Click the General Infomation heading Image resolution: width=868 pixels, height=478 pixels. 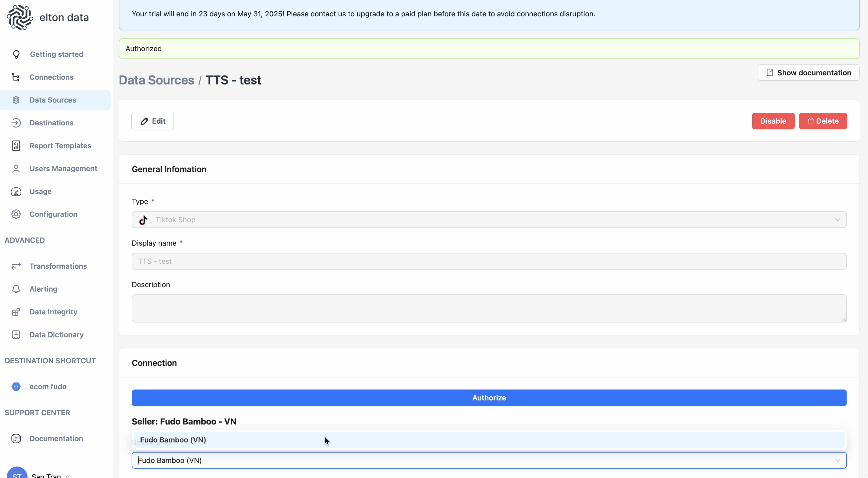(169, 169)
